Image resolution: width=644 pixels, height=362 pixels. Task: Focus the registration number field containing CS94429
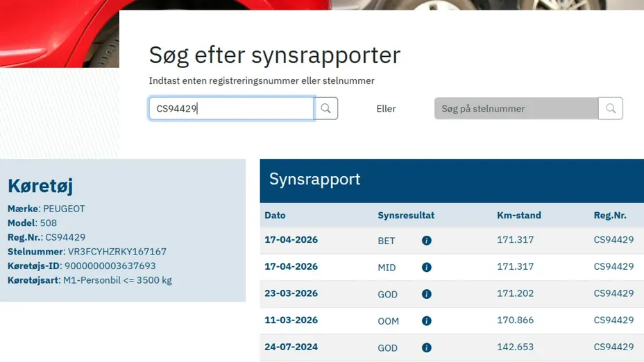[231, 108]
